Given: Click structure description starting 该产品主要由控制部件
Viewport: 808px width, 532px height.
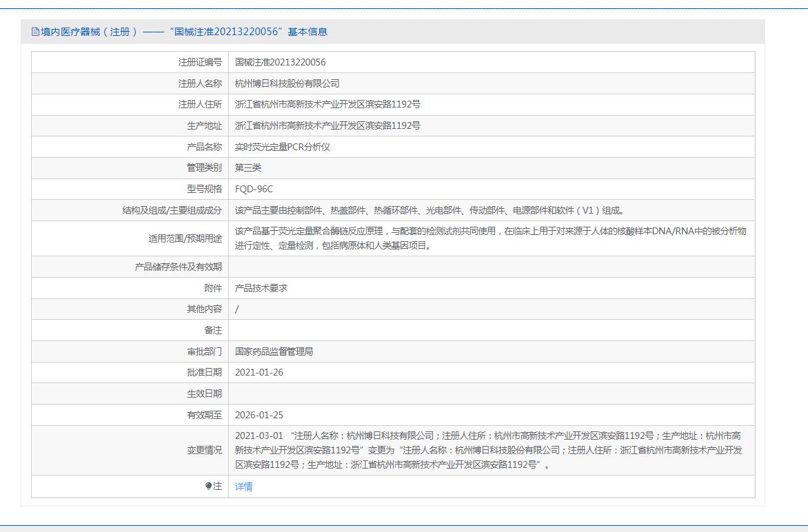Looking at the screenshot, I should pos(430,211).
